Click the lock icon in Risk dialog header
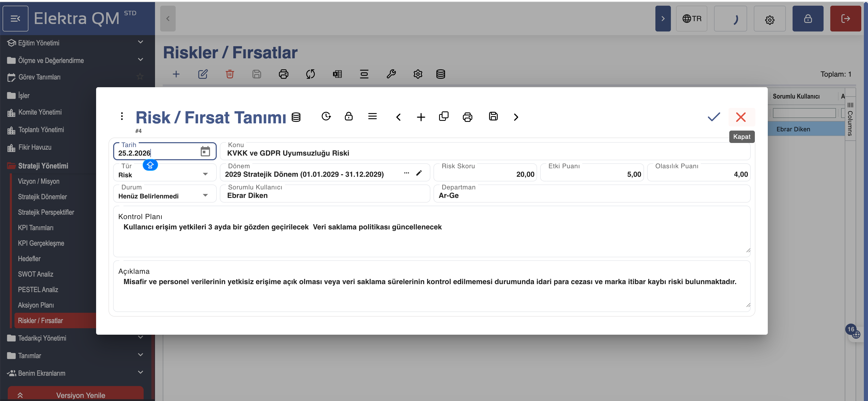The height and width of the screenshot is (401, 868). tap(348, 116)
